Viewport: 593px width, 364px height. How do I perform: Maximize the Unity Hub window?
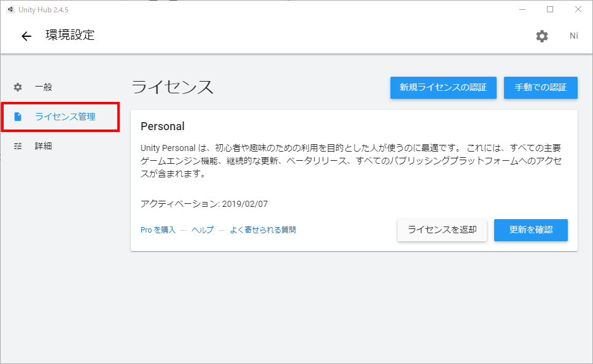(x=550, y=9)
